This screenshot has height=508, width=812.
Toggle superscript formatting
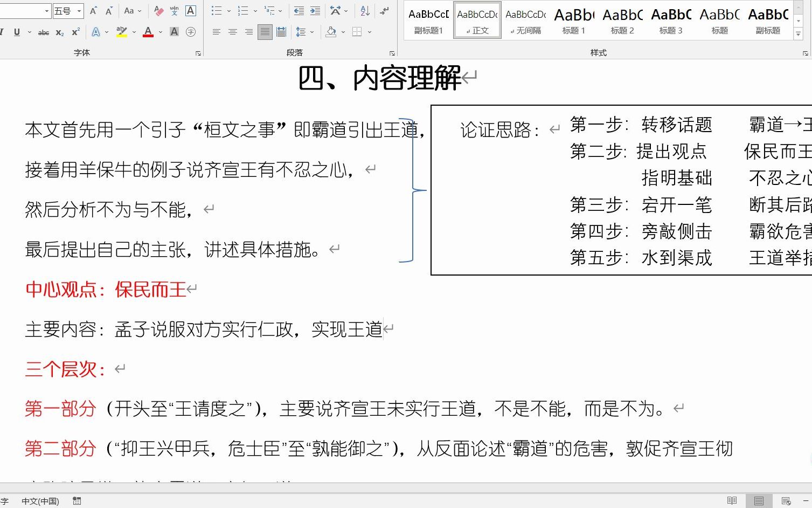[x=76, y=32]
